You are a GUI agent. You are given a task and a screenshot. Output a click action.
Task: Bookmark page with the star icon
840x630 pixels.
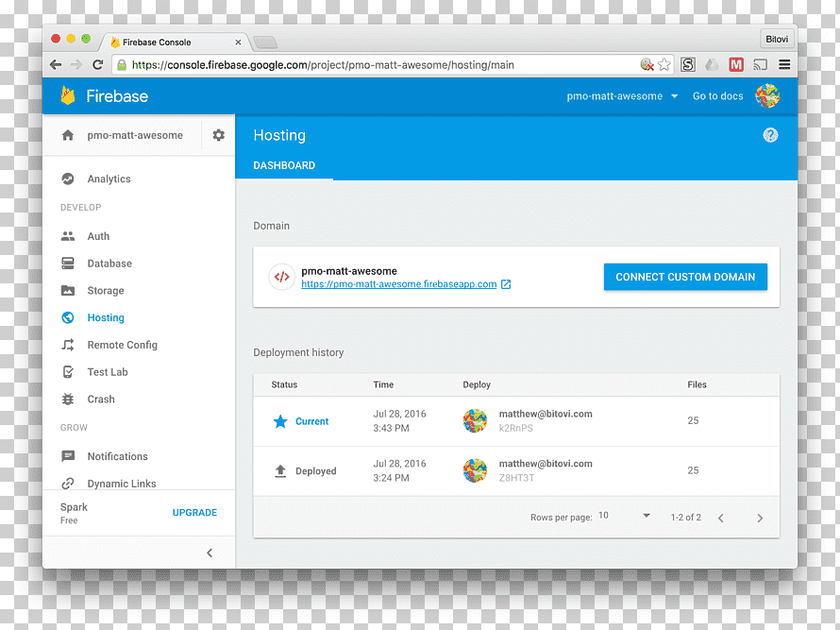click(664, 65)
